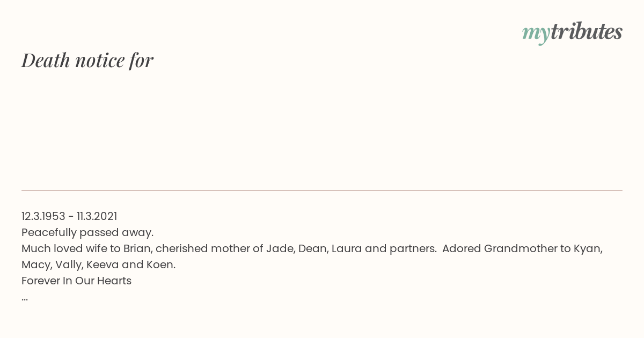
Task: Click the "Death notice for" heading
Action: point(87,60)
